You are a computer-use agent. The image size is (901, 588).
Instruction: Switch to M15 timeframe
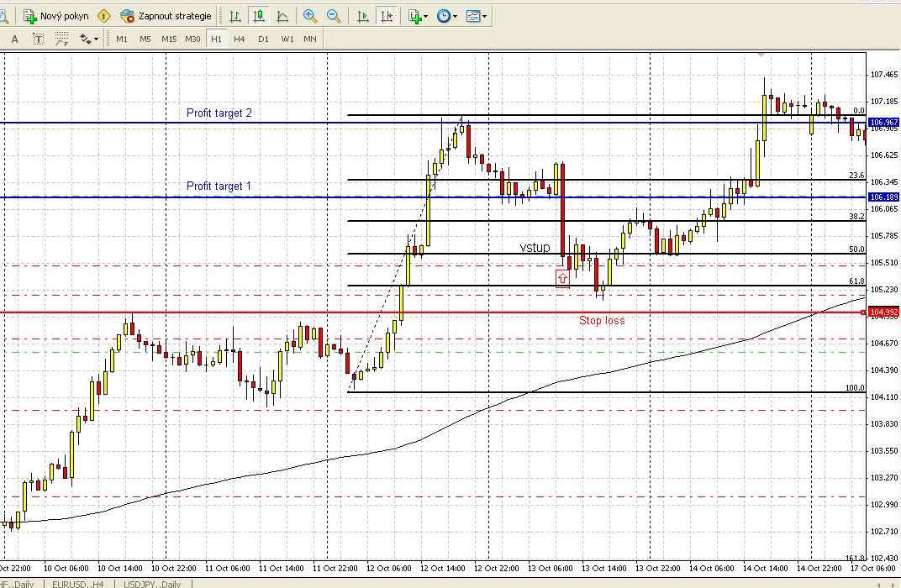pos(169,39)
